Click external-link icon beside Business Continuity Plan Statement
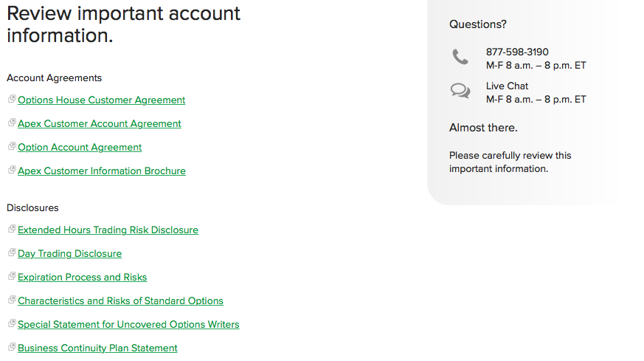 tap(12, 347)
